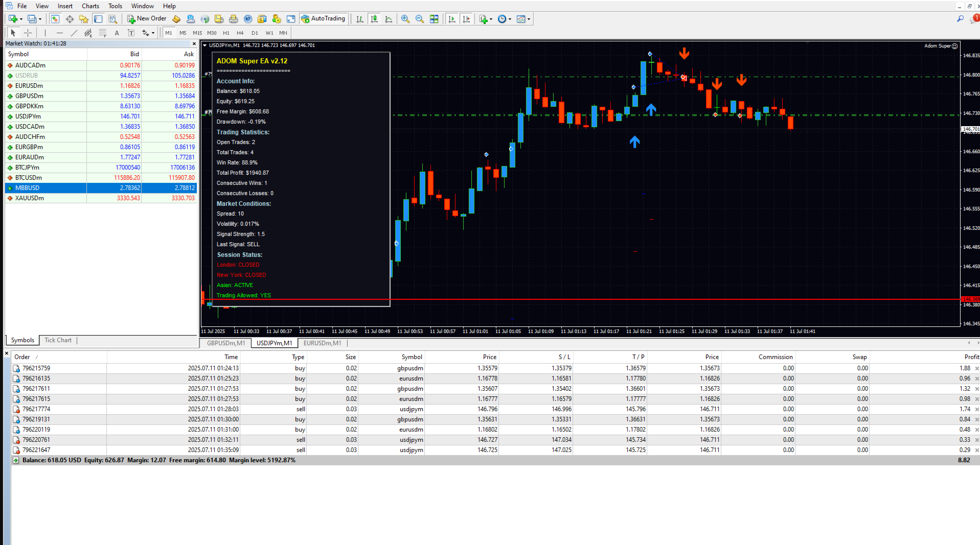Viewport: 980px width, 545px height.
Task: Switch to the EURUSDm,M1 chart tab
Action: [323, 343]
